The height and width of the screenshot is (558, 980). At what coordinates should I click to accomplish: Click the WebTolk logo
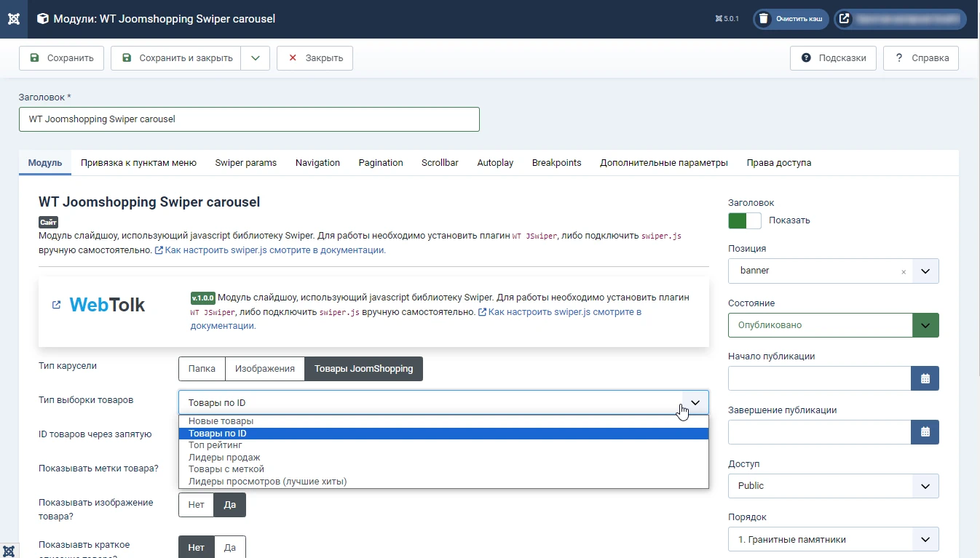click(x=107, y=305)
